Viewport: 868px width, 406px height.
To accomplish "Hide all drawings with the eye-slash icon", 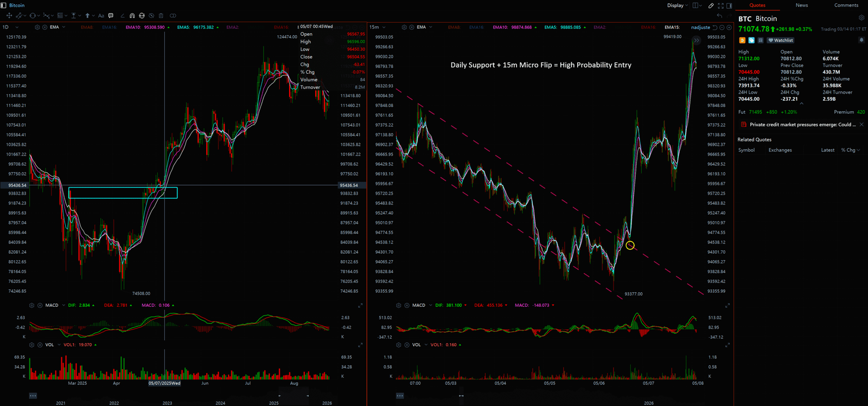I will [x=151, y=16].
